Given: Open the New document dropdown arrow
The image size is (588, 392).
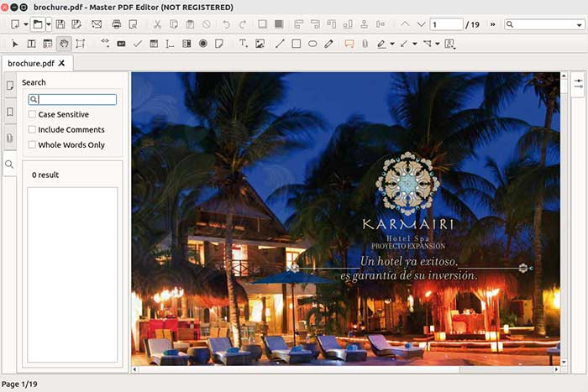Looking at the screenshot, I should [x=26, y=24].
